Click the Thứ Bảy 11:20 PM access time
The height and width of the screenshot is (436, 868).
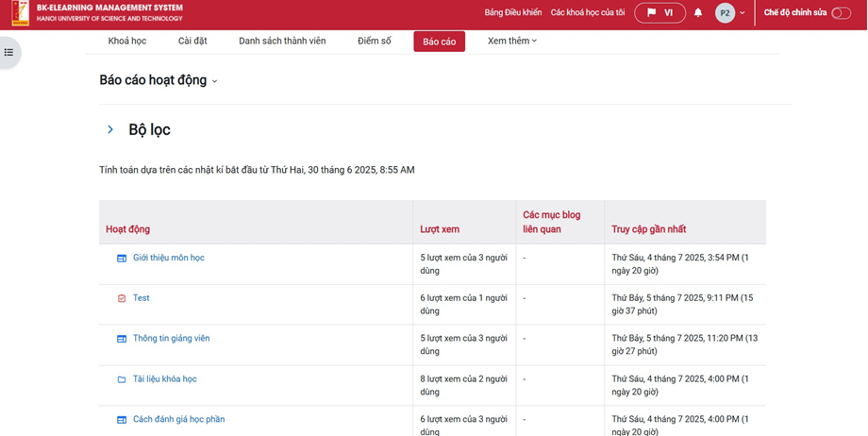tap(685, 344)
